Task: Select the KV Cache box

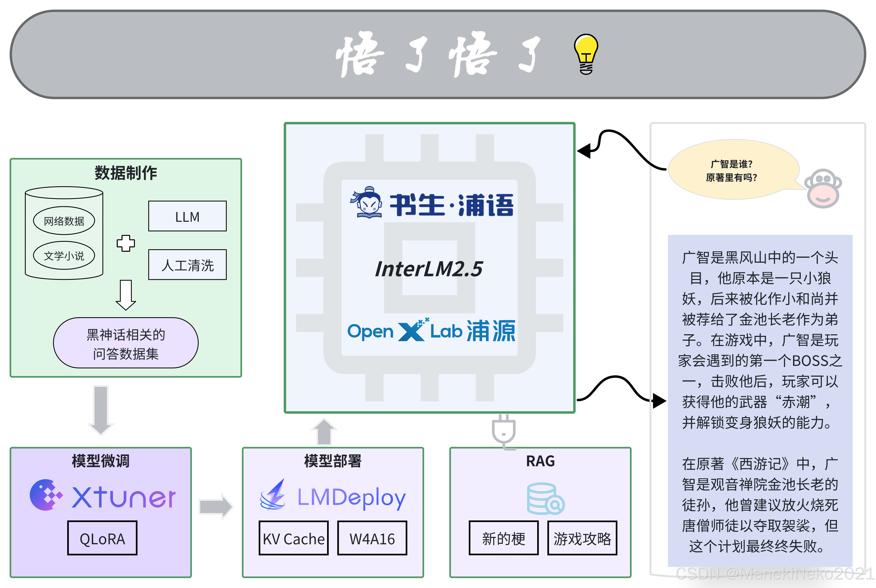Action: click(x=294, y=538)
